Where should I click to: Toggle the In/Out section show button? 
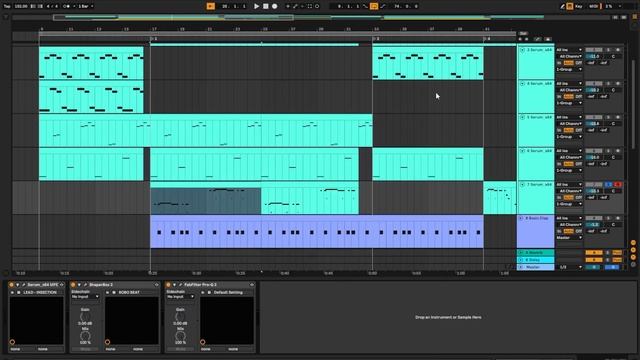tap(633, 242)
